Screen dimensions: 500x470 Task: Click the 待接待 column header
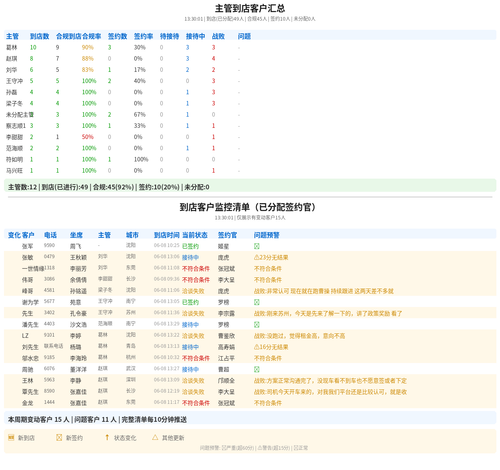pos(169,36)
